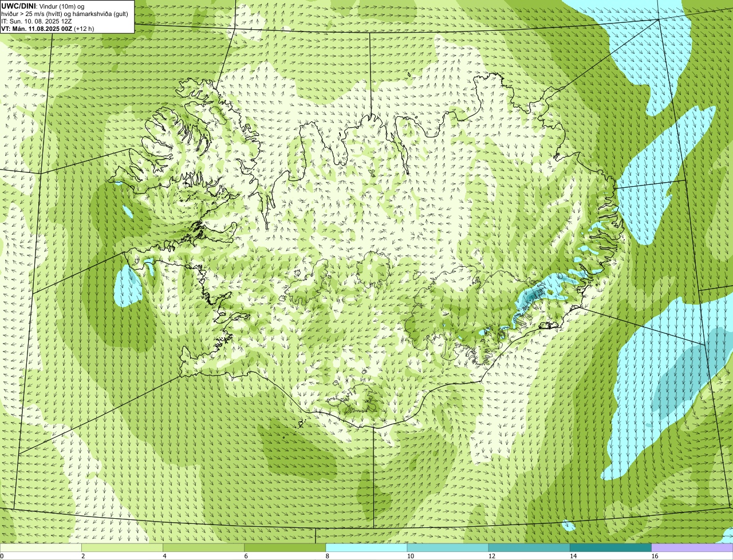Click the legend scale label '8'
The image size is (733, 560).
click(328, 556)
